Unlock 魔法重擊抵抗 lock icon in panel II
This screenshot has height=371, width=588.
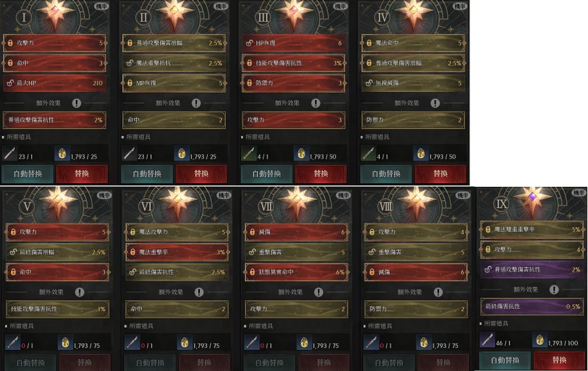[130, 63]
